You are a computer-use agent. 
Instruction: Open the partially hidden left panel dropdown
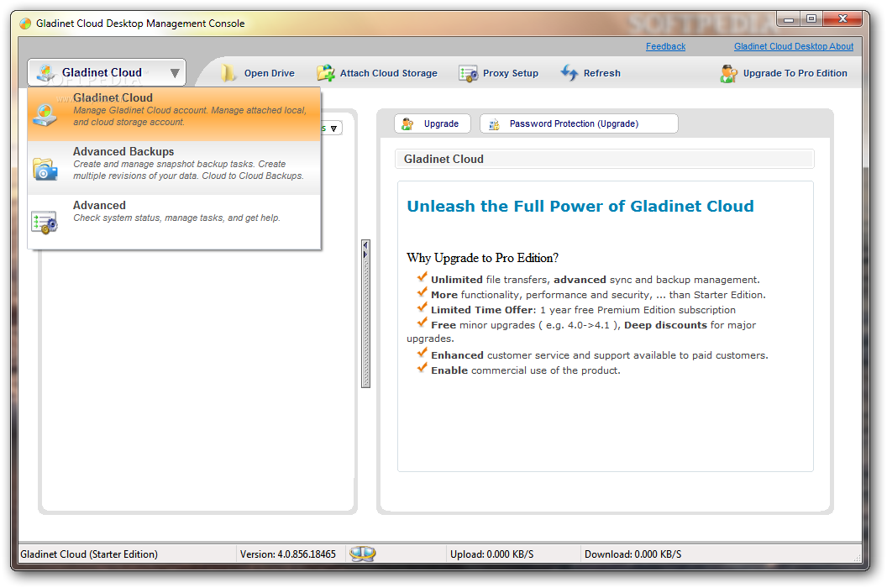(333, 129)
